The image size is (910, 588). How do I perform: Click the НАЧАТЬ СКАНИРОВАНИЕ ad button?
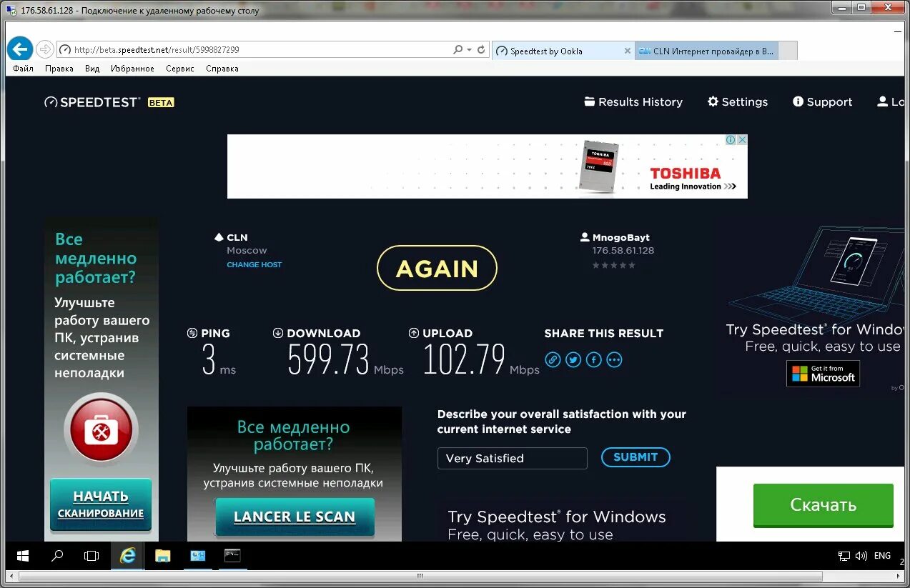click(101, 504)
